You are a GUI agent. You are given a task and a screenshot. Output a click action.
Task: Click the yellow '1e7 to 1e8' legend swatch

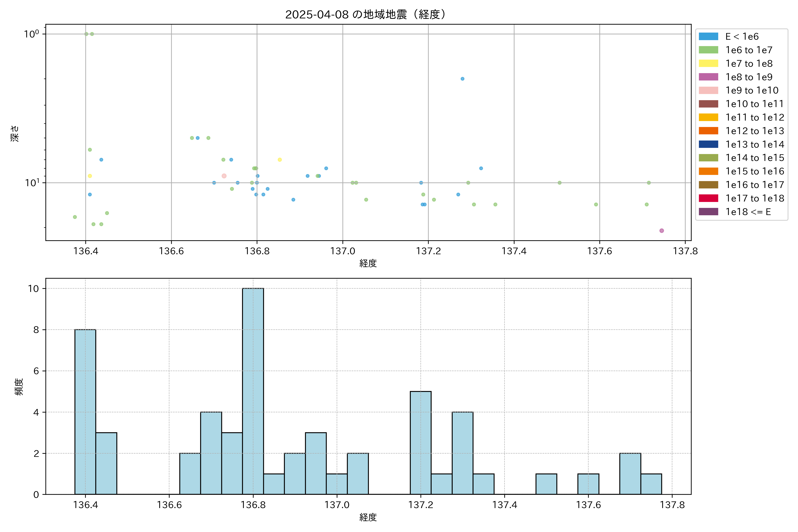(x=708, y=63)
